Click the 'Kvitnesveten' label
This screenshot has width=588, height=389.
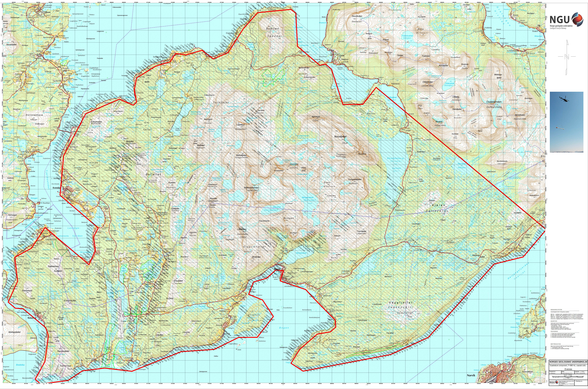click(x=96, y=122)
